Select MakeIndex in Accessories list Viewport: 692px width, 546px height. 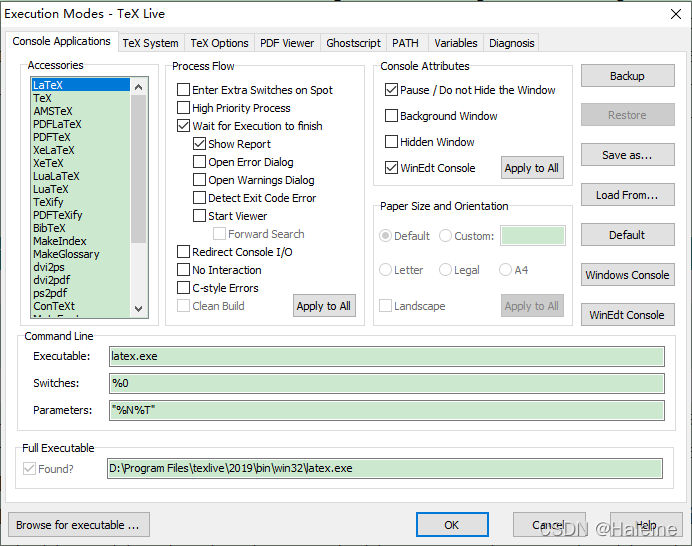(x=81, y=241)
